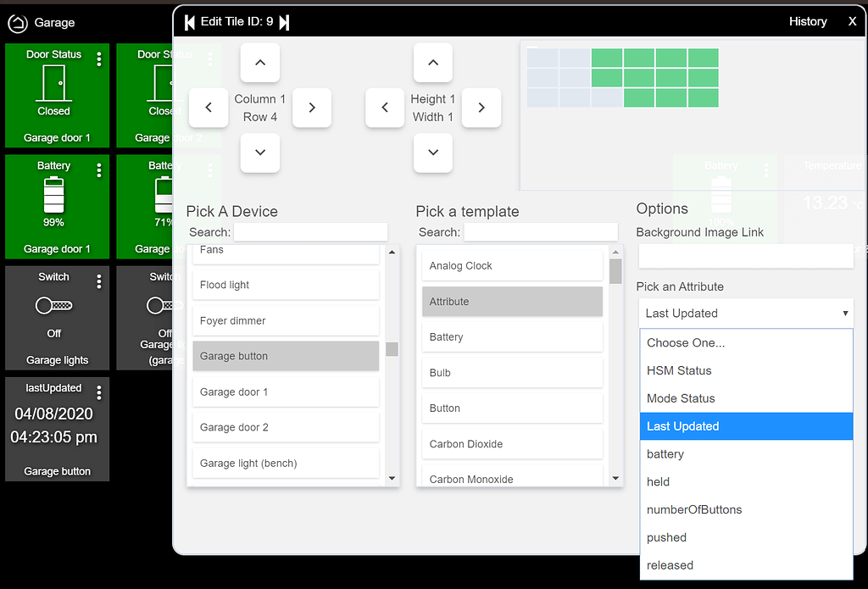Viewport: 868px width, 589px height.
Task: Click the Garage home icon
Action: pos(17,23)
